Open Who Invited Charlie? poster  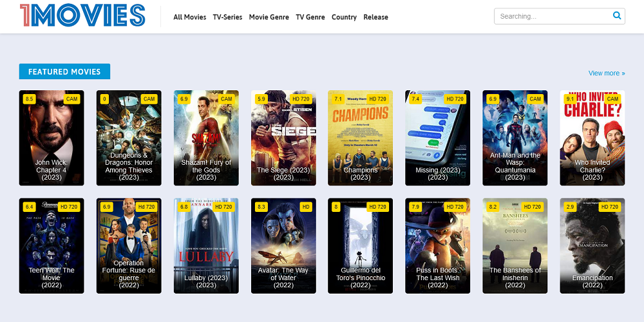click(x=592, y=138)
